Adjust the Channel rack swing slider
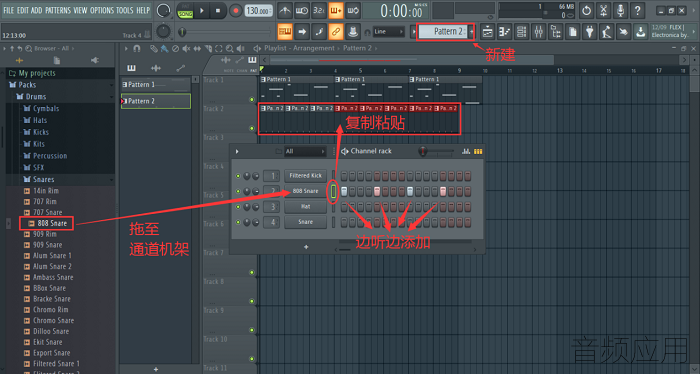Screen dimensions: 700x374 (438, 152)
